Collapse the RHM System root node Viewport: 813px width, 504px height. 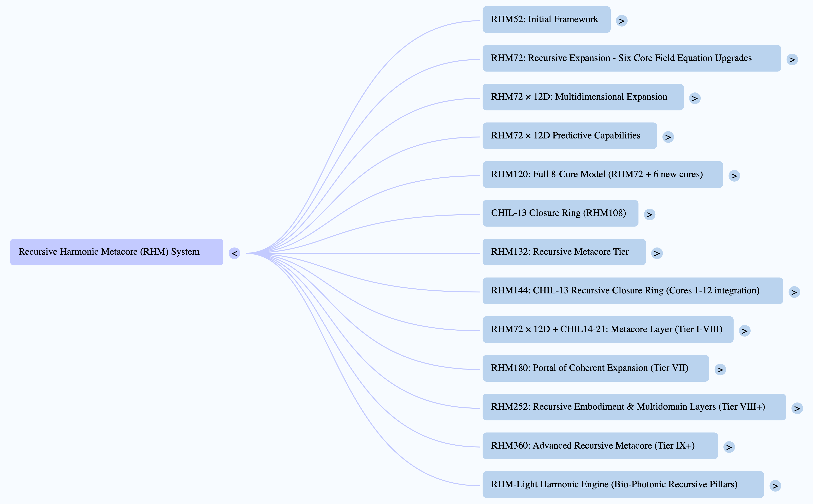pos(234,253)
